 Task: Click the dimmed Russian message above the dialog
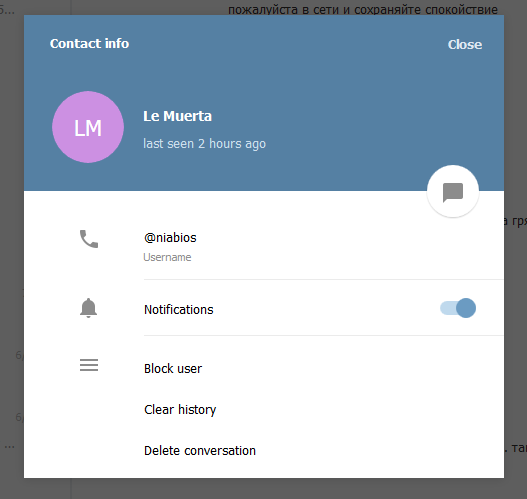tap(363, 9)
